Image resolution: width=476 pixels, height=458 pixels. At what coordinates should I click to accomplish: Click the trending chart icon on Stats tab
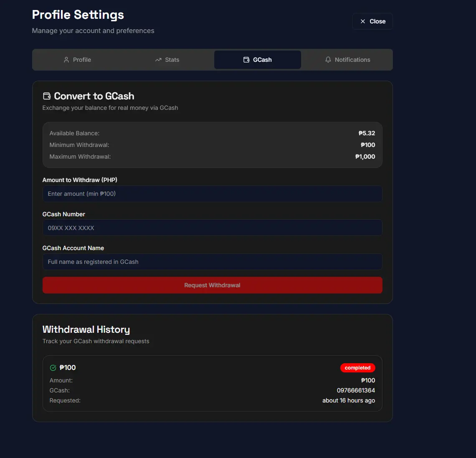(x=158, y=60)
